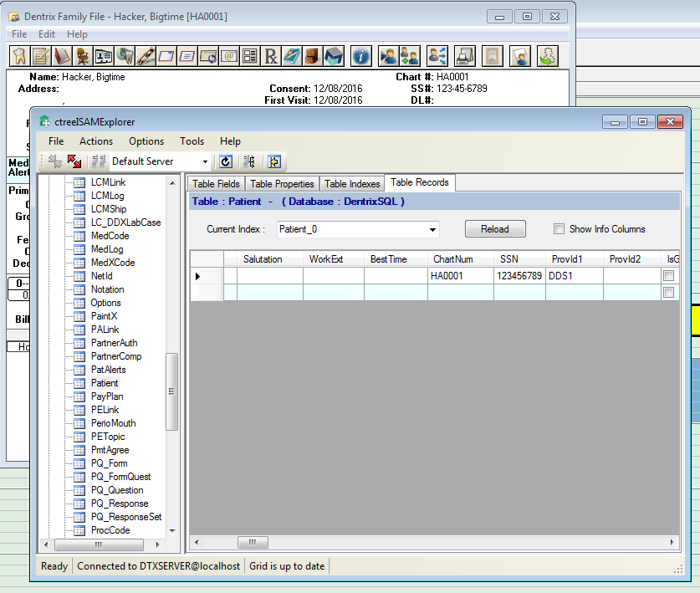The width and height of the screenshot is (700, 593).
Task: Click the ID card icon in Dentrix toolbar
Action: click(104, 56)
